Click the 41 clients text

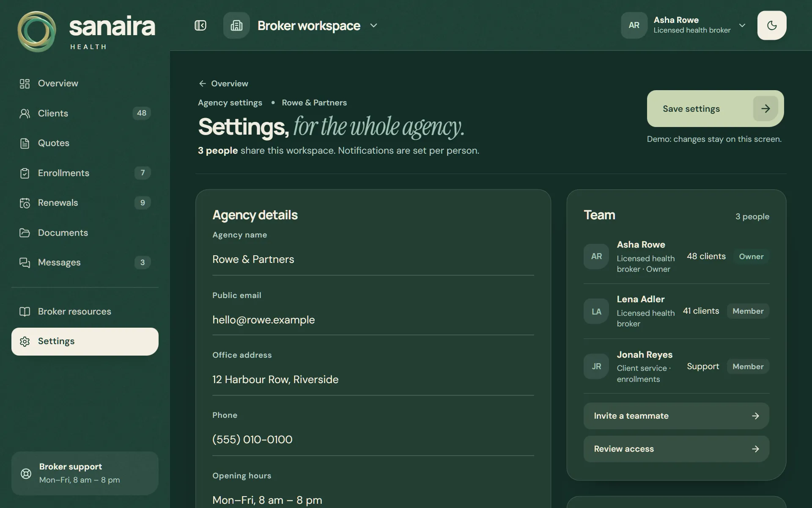tap(701, 311)
